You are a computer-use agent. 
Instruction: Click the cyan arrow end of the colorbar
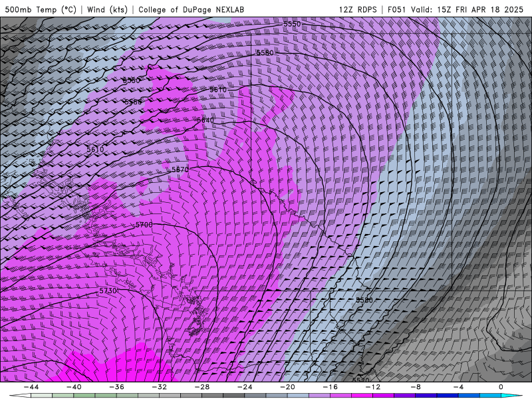[512, 396]
